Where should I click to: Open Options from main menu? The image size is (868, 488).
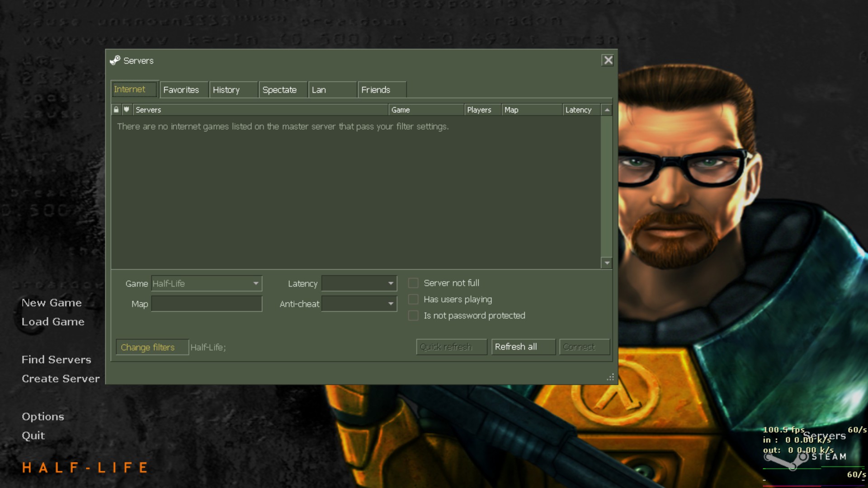[x=43, y=417]
